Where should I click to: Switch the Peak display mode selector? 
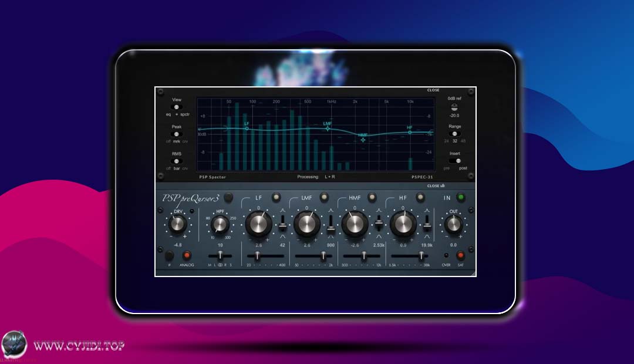click(176, 134)
